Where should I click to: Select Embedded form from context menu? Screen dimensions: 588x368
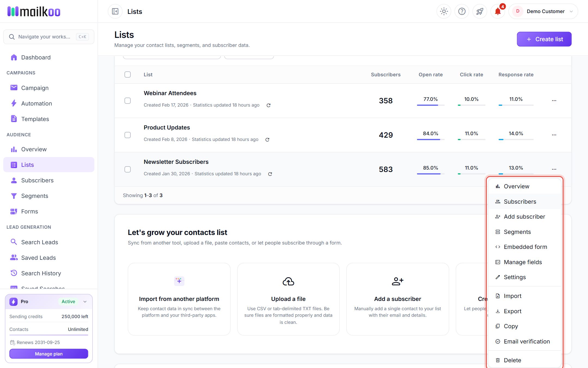(525, 247)
